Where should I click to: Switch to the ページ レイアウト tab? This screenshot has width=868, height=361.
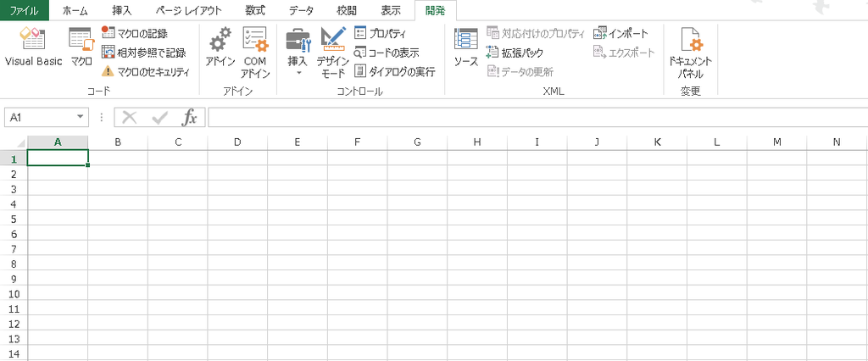(x=189, y=10)
